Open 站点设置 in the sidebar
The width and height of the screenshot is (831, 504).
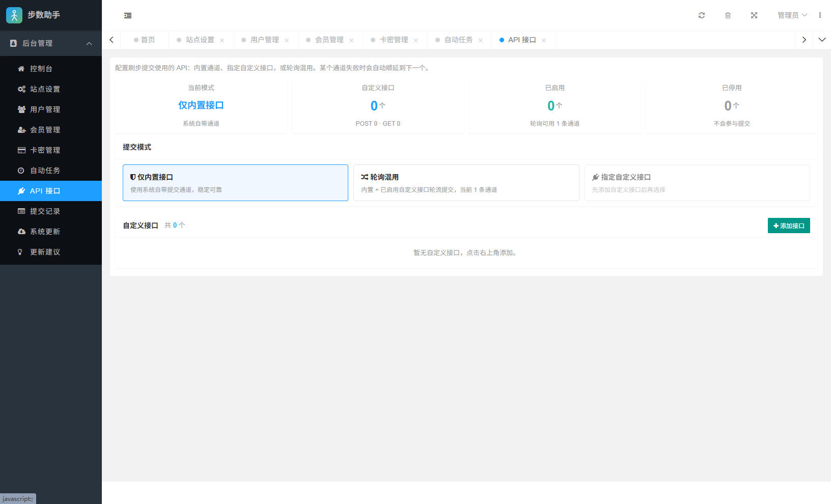tap(51, 89)
